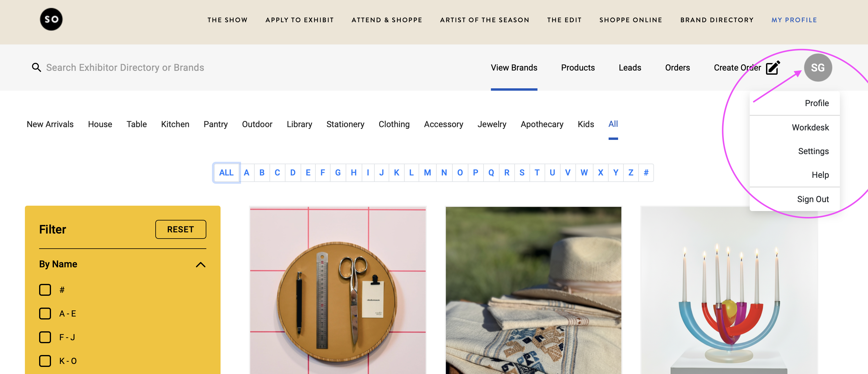The height and width of the screenshot is (374, 868).
Task: Open the Jewelry category tab
Action: (492, 124)
